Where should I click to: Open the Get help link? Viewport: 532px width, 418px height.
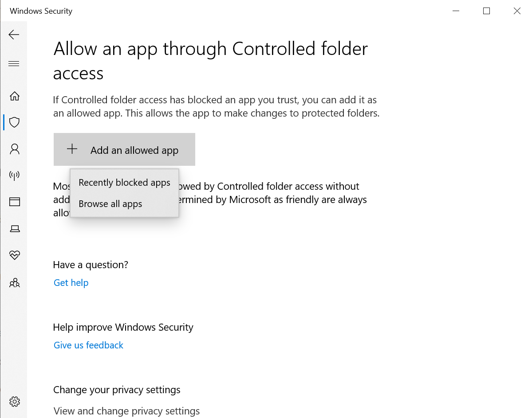(71, 283)
